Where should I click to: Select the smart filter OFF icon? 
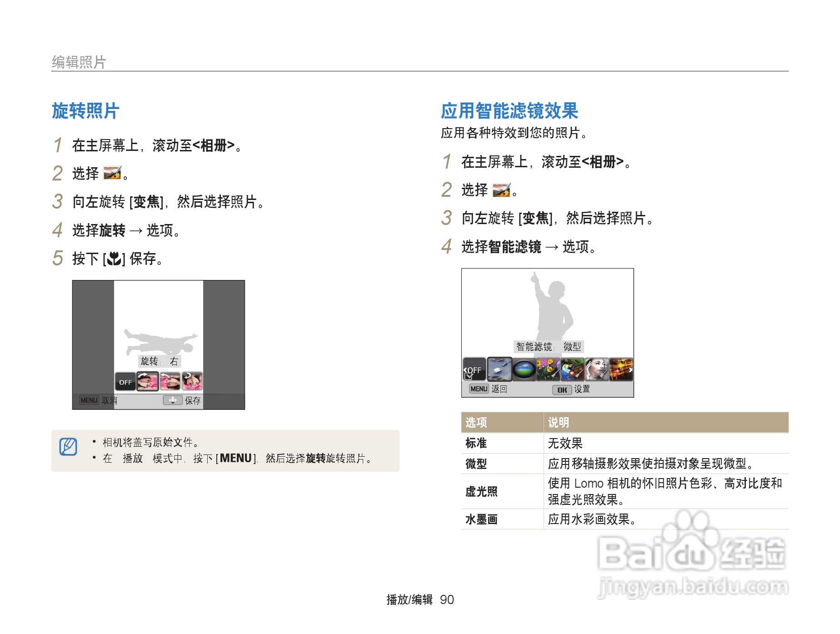point(474,369)
